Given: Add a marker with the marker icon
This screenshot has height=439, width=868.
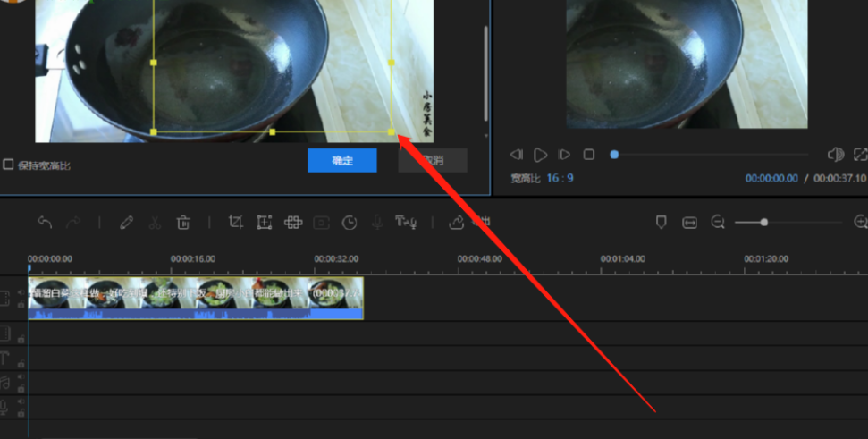Looking at the screenshot, I should (662, 223).
